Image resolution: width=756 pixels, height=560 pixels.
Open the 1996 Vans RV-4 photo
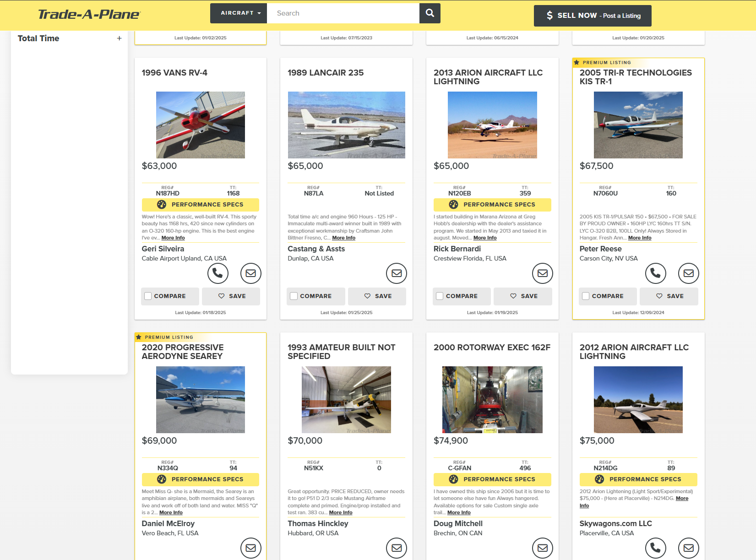201,125
